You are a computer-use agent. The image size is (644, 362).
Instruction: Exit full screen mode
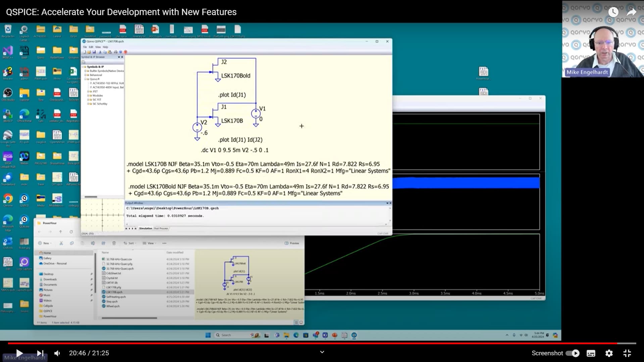click(x=627, y=353)
